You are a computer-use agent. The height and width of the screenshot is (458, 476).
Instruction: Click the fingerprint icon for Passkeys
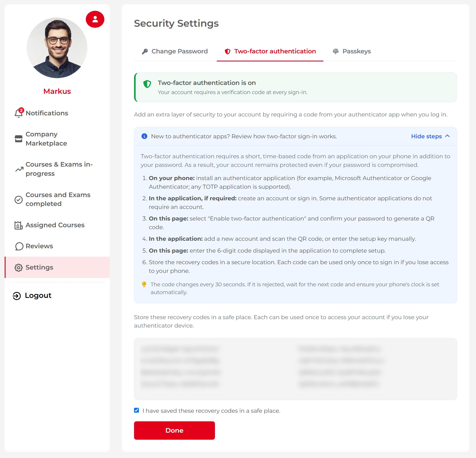[335, 51]
